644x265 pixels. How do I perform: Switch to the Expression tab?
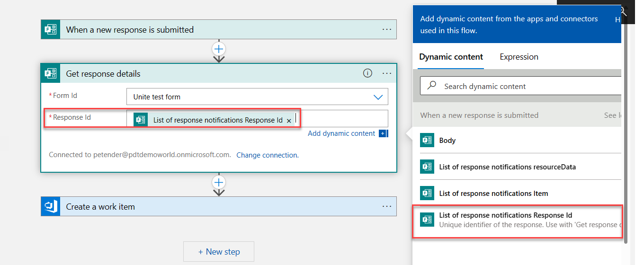pos(519,57)
